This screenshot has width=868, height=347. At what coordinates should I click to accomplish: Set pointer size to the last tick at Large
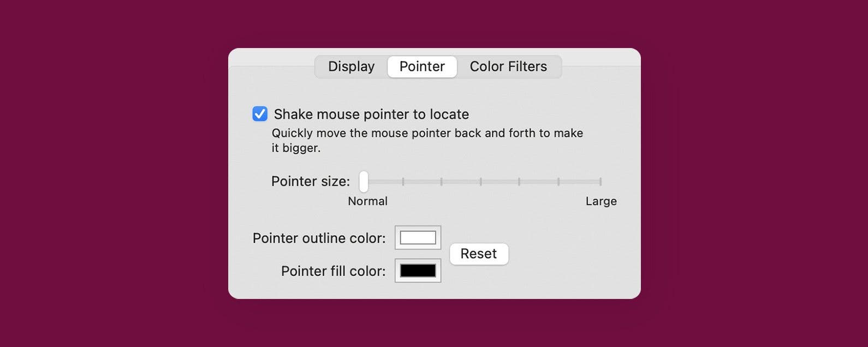click(600, 182)
